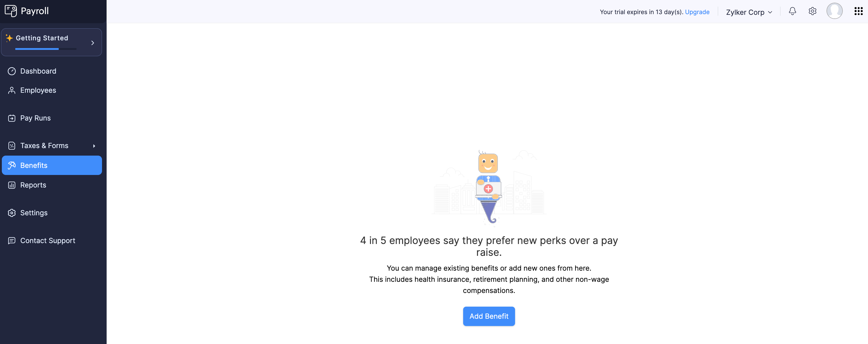Click the user profile avatar icon
Screen dimensions: 868x344
835,11
